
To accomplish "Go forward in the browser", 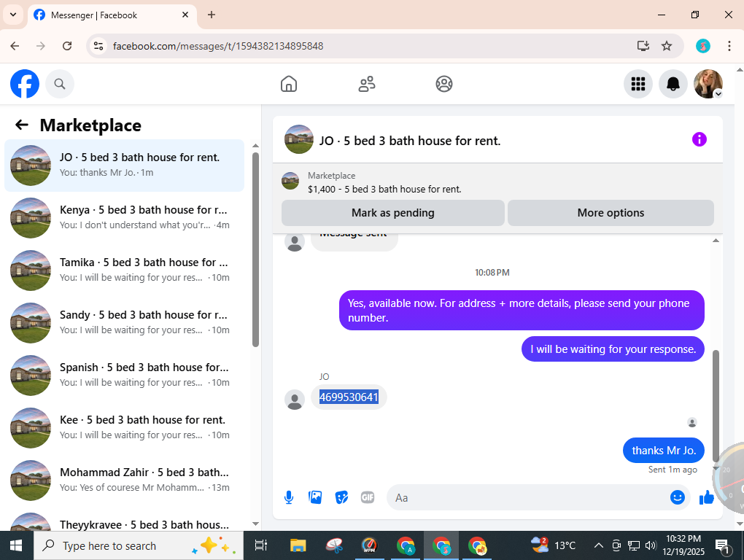I will 41,46.
